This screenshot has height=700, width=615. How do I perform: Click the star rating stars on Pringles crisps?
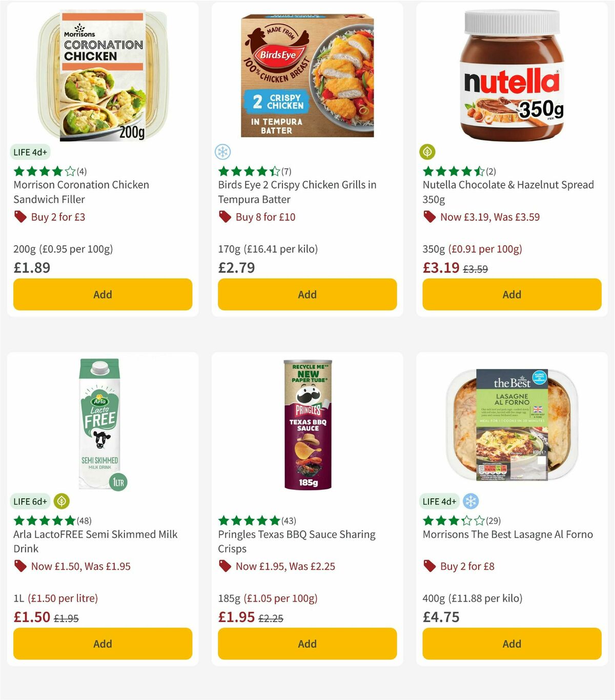(x=248, y=520)
